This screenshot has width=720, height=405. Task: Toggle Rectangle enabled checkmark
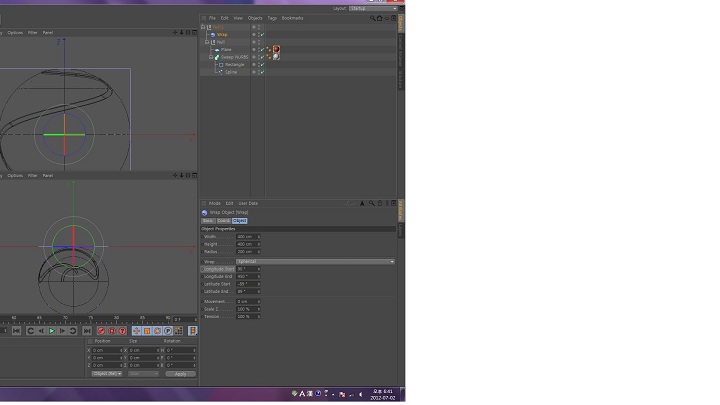coord(262,65)
